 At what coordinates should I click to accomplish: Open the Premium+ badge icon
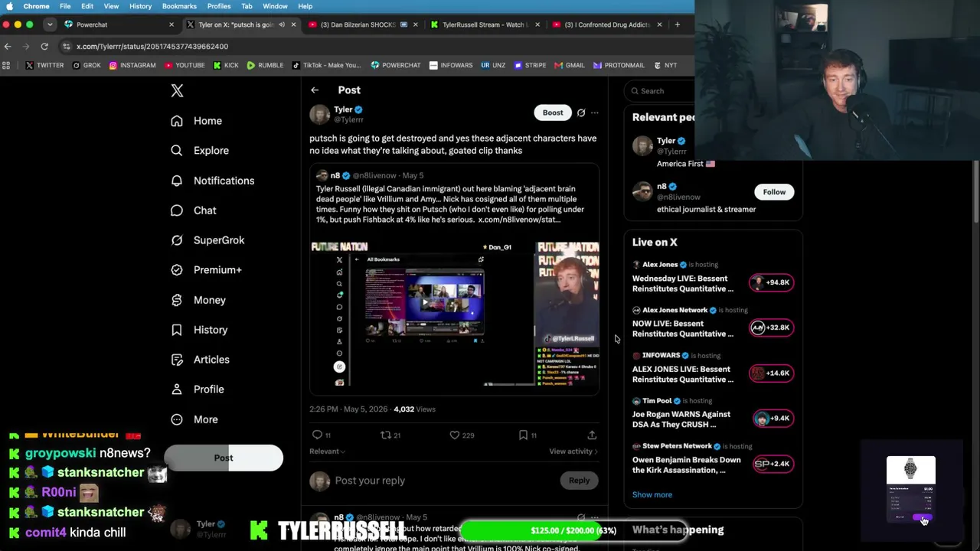[177, 270]
